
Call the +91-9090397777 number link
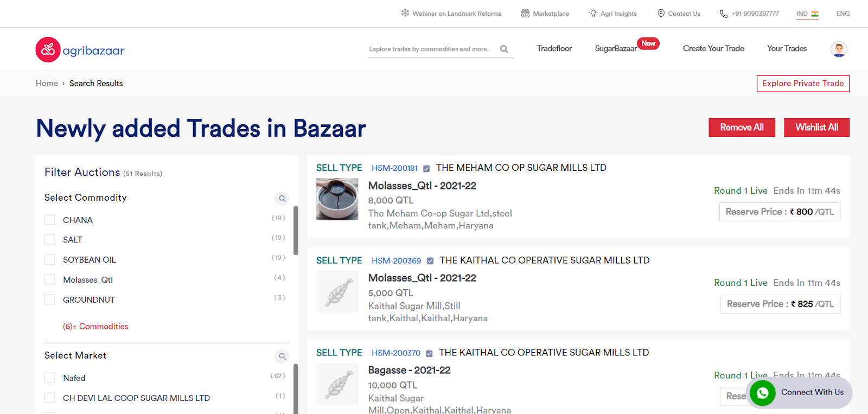coord(755,14)
